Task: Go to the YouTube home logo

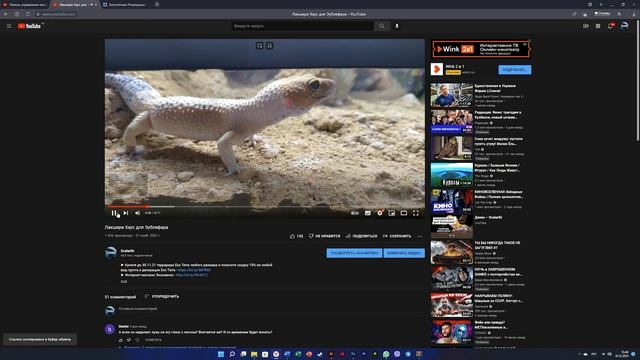Action: tap(29, 26)
